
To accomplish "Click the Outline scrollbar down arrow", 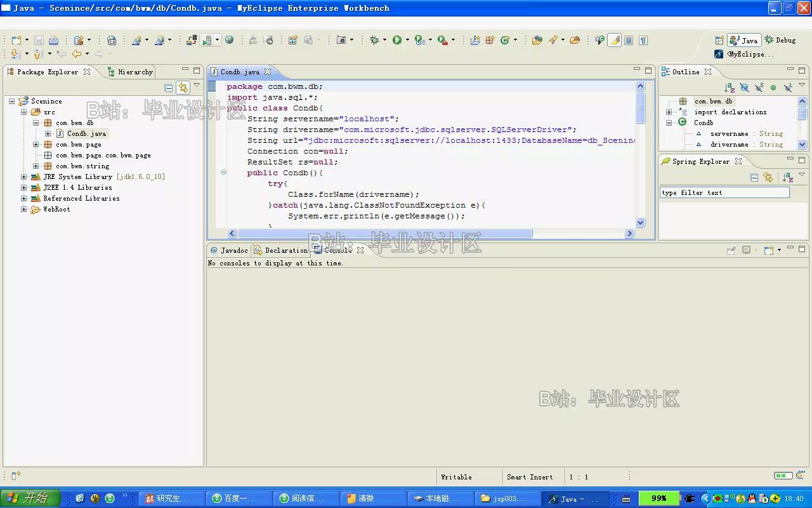I will 802,145.
